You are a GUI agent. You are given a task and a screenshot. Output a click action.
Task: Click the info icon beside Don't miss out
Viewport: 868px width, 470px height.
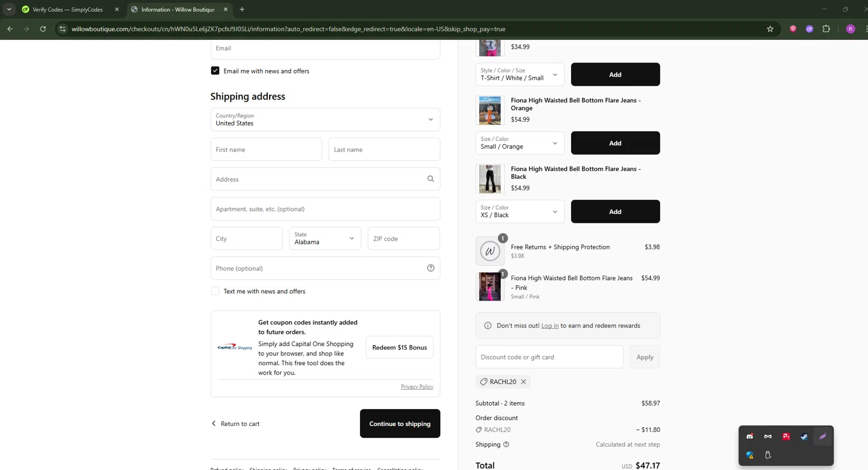click(488, 325)
